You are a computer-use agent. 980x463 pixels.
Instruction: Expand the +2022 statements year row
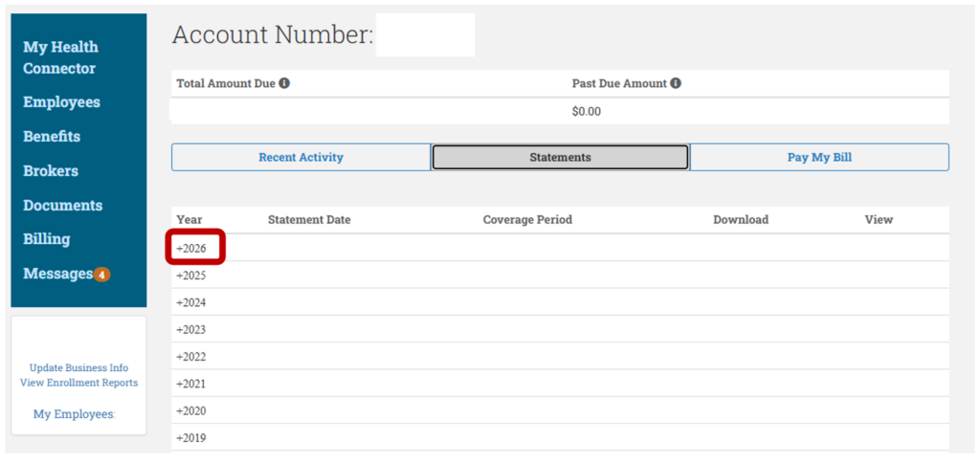190,357
